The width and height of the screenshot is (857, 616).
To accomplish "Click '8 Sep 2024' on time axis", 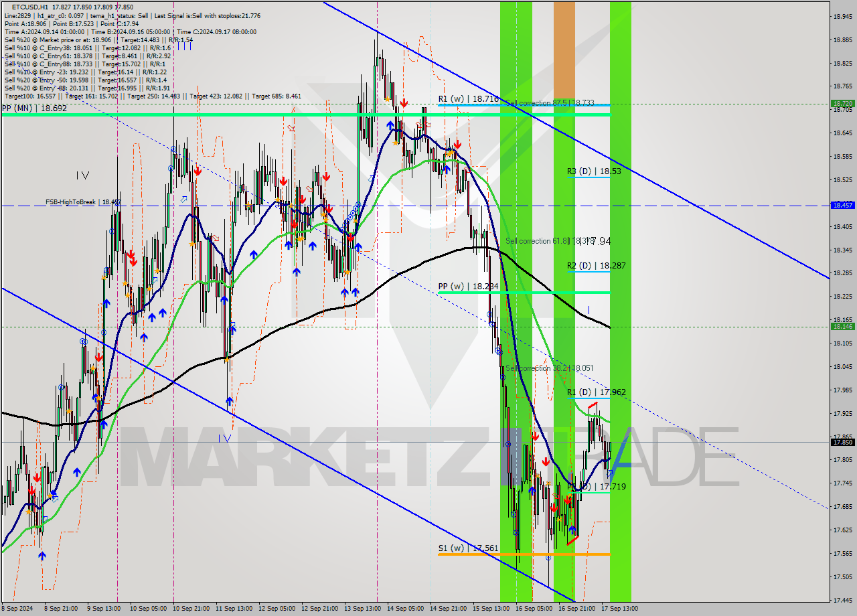I will 16,609.
